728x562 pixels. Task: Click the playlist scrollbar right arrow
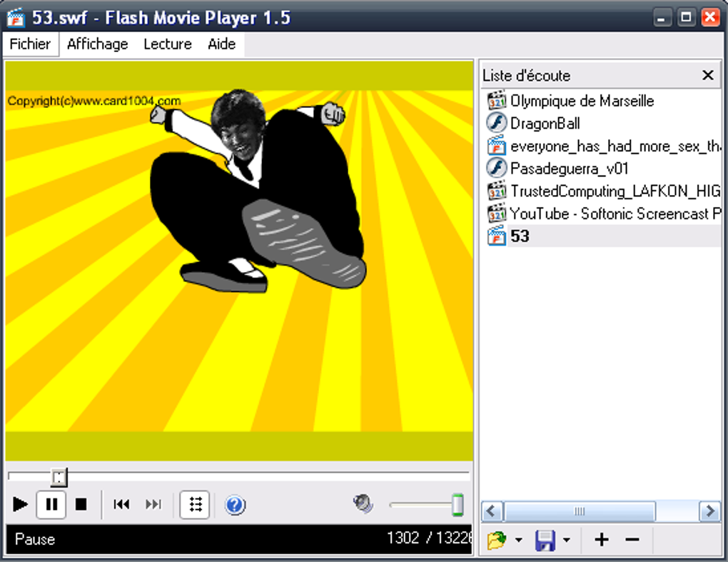(709, 511)
